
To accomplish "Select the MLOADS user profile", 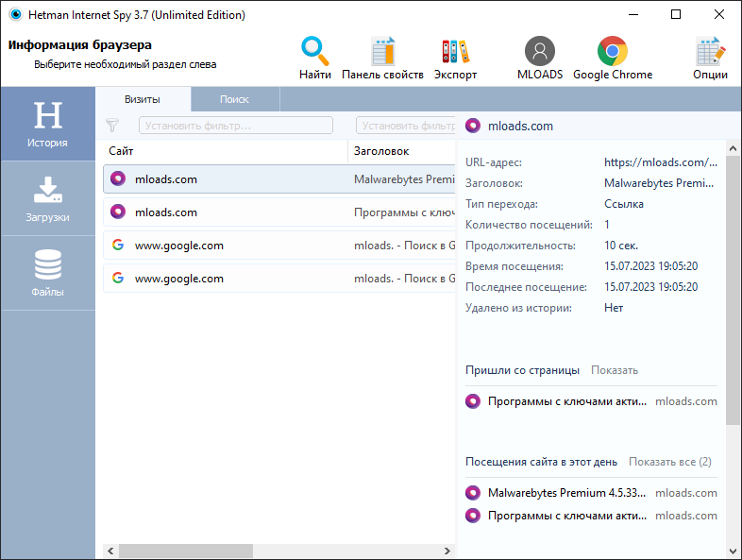I will [x=539, y=58].
